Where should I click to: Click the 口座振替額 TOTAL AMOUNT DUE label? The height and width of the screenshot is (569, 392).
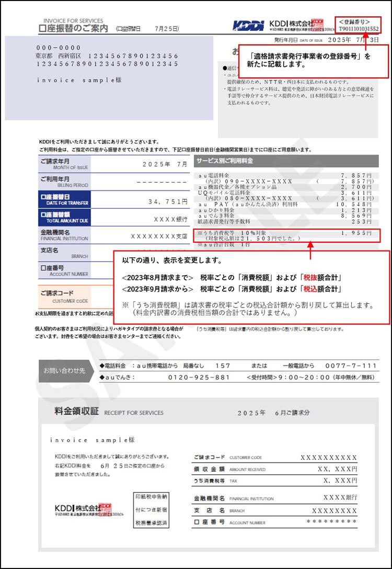click(x=64, y=218)
